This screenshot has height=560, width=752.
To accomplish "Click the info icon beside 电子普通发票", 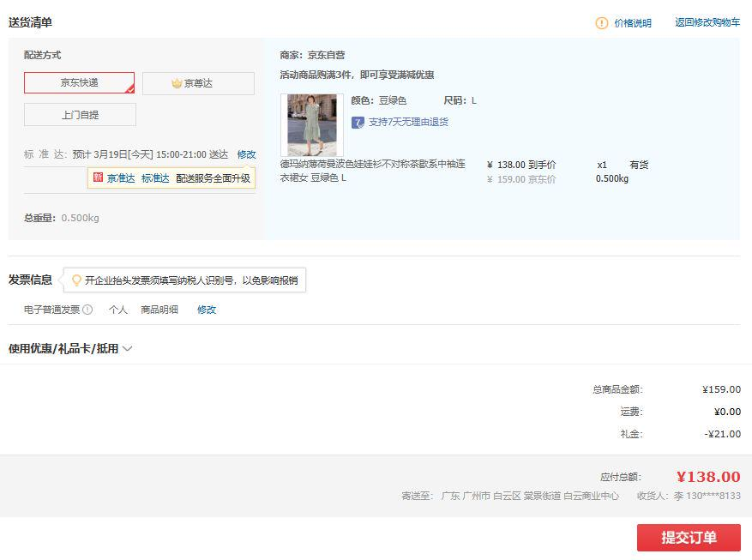I will click(87, 310).
